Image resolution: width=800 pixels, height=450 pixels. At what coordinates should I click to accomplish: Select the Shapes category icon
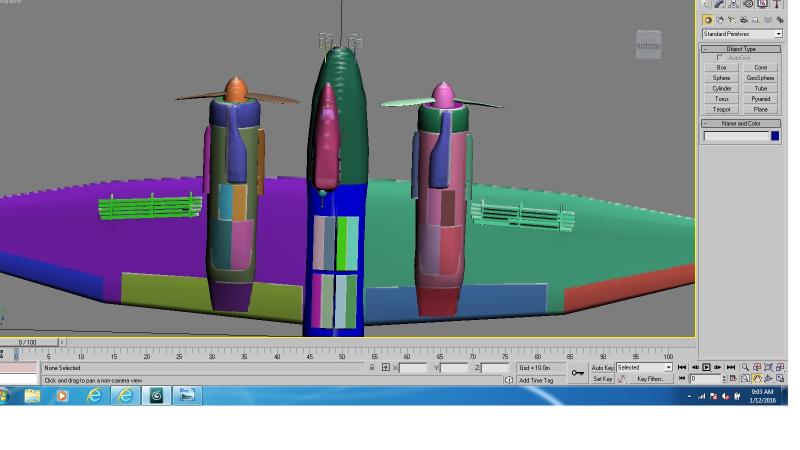click(720, 20)
